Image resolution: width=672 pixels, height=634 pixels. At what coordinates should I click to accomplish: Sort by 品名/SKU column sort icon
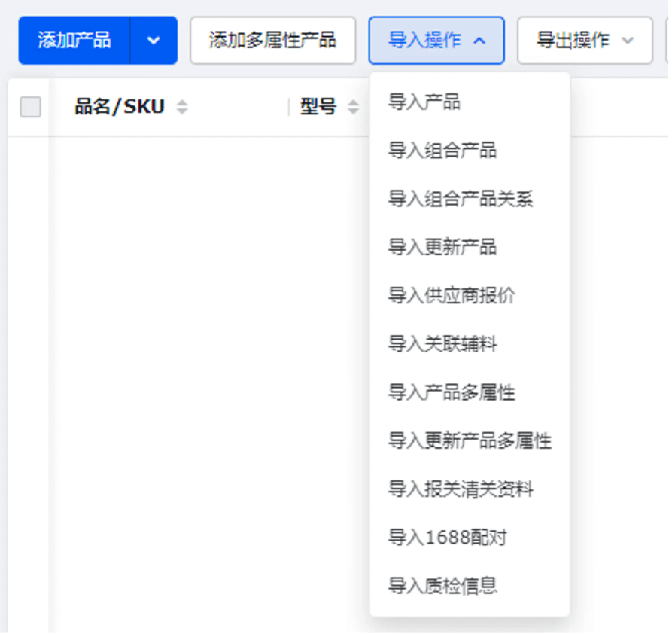point(181,108)
